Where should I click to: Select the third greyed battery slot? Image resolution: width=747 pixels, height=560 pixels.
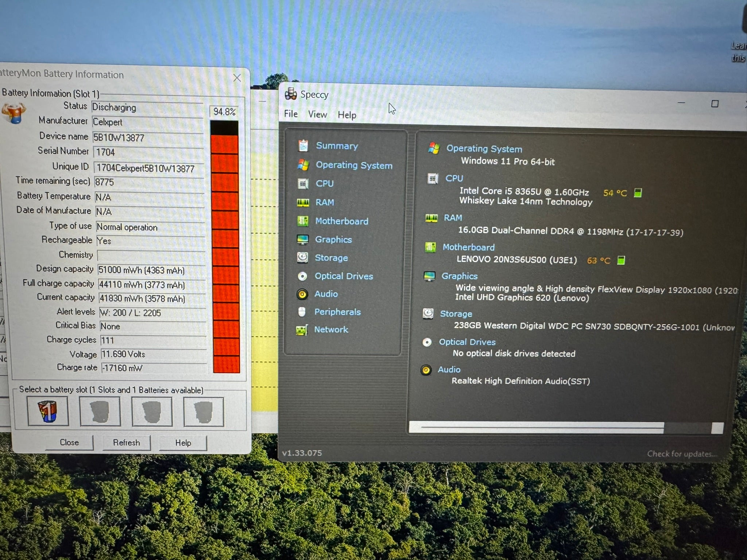pos(152,412)
